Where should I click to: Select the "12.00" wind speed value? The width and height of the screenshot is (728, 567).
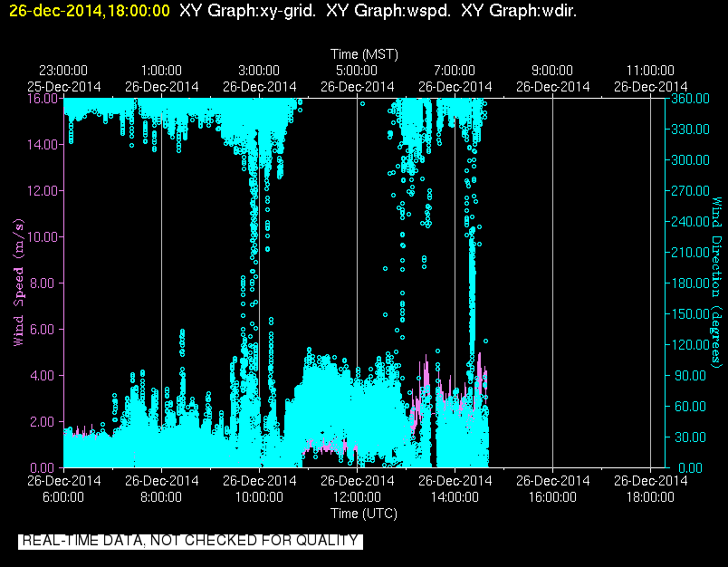coord(43,191)
